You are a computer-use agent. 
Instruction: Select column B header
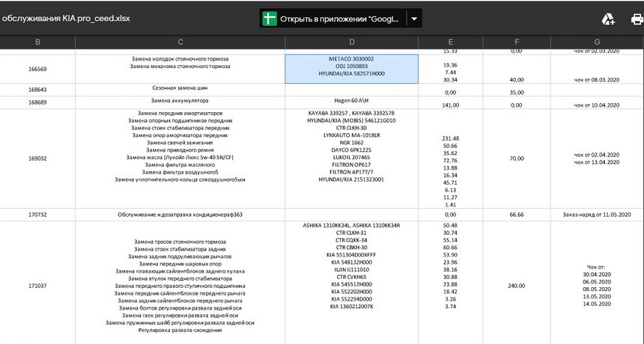point(37,42)
